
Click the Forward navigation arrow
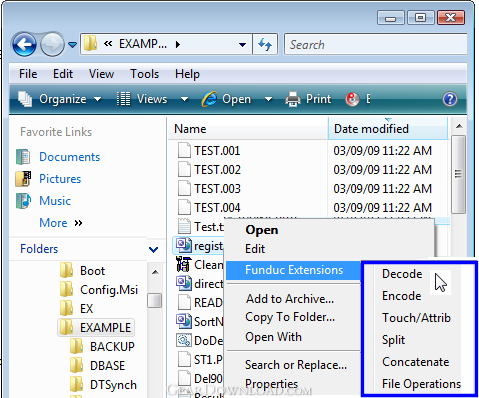pyautogui.click(x=52, y=44)
